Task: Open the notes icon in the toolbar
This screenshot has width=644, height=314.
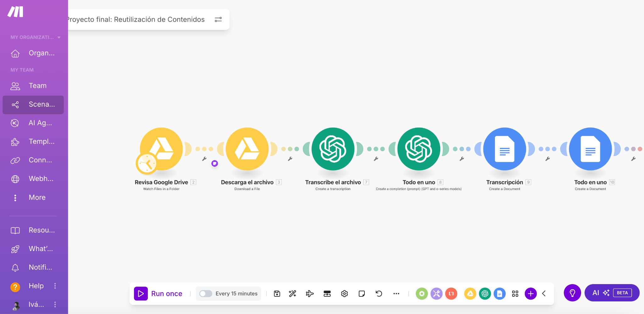Action: pyautogui.click(x=362, y=294)
